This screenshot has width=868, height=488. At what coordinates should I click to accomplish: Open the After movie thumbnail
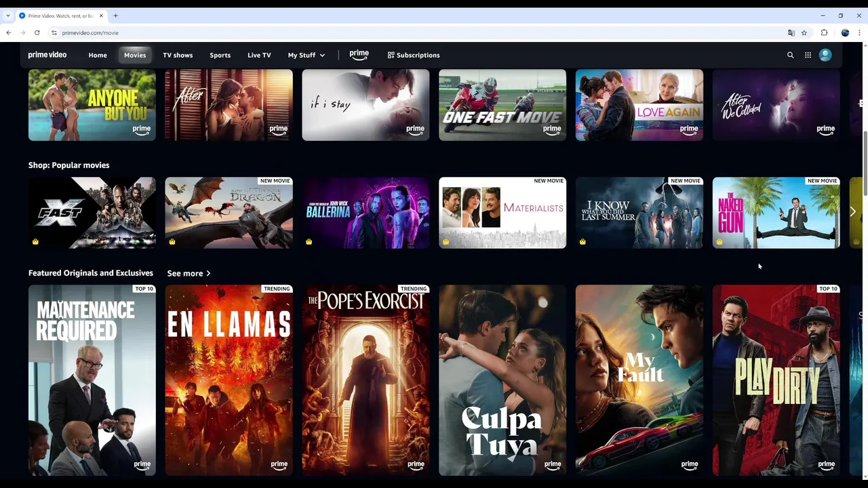(x=229, y=105)
